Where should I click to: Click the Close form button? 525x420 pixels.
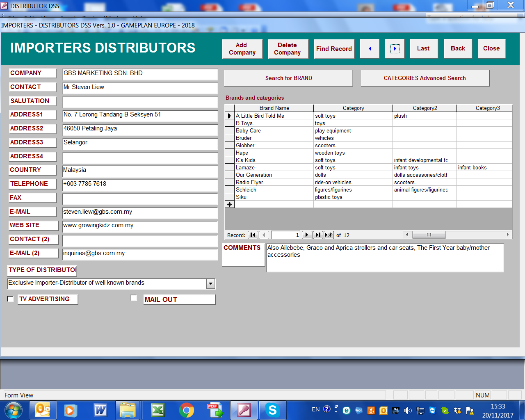pyautogui.click(x=491, y=49)
